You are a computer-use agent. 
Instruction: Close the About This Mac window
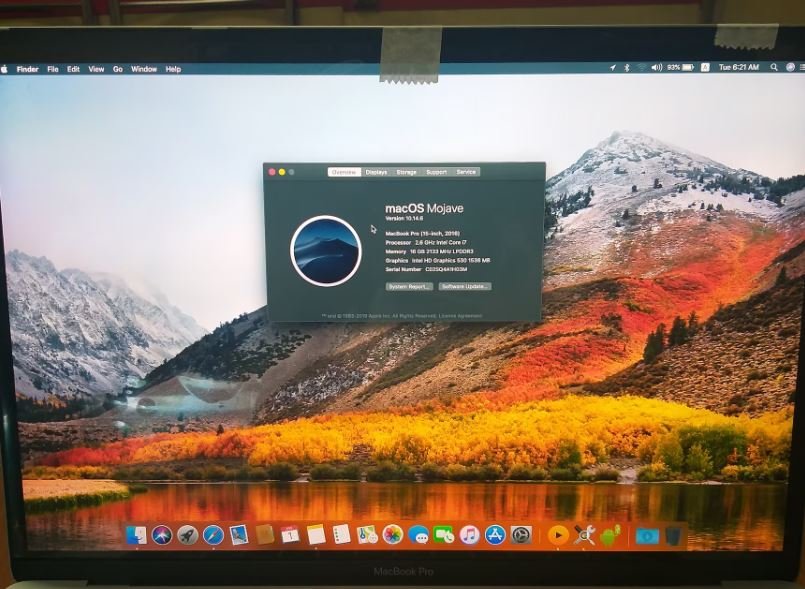click(272, 172)
